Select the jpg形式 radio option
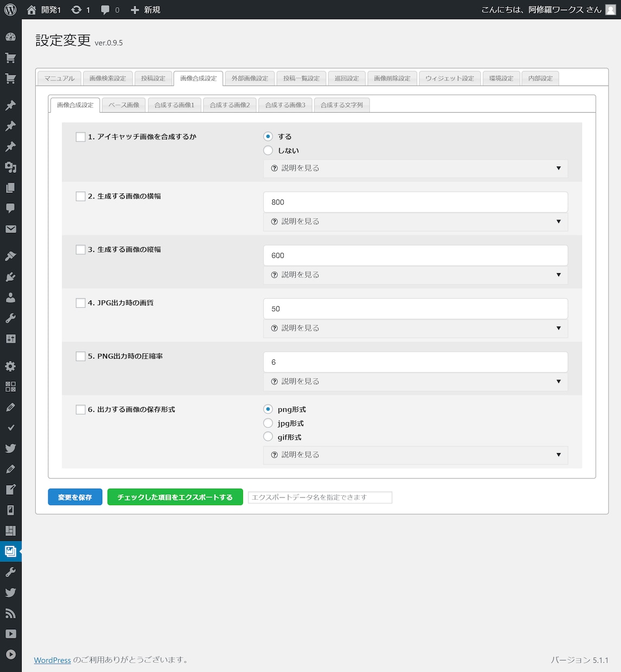 coord(268,423)
